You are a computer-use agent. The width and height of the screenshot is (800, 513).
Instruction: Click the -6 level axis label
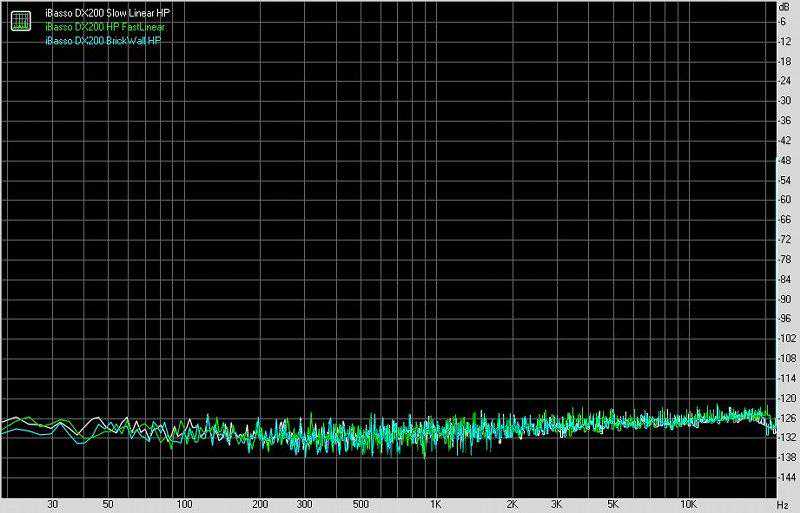click(x=785, y=22)
